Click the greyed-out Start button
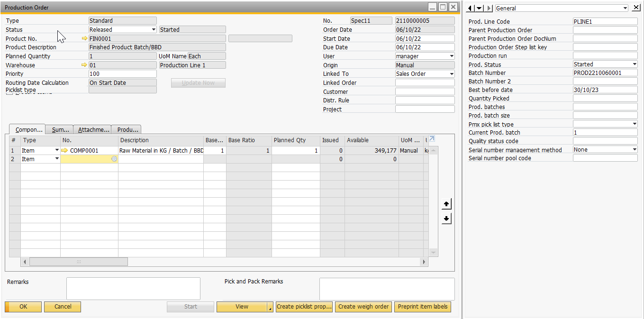This screenshot has width=644, height=319. pyautogui.click(x=190, y=307)
